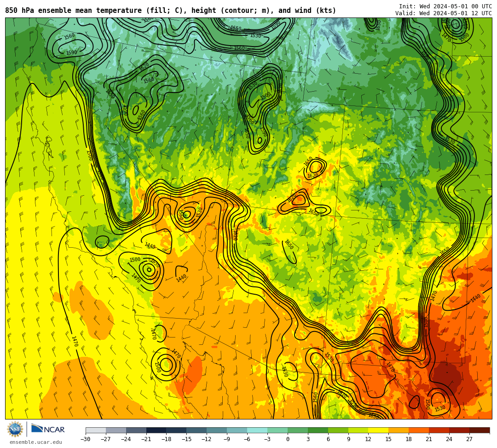Click the lightest gray −30 to −27 swatch
The image size is (497, 448).
click(x=96, y=430)
